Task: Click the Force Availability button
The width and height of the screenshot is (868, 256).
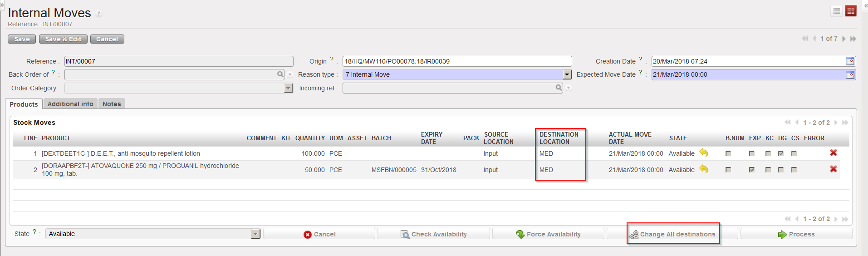Action: [548, 234]
